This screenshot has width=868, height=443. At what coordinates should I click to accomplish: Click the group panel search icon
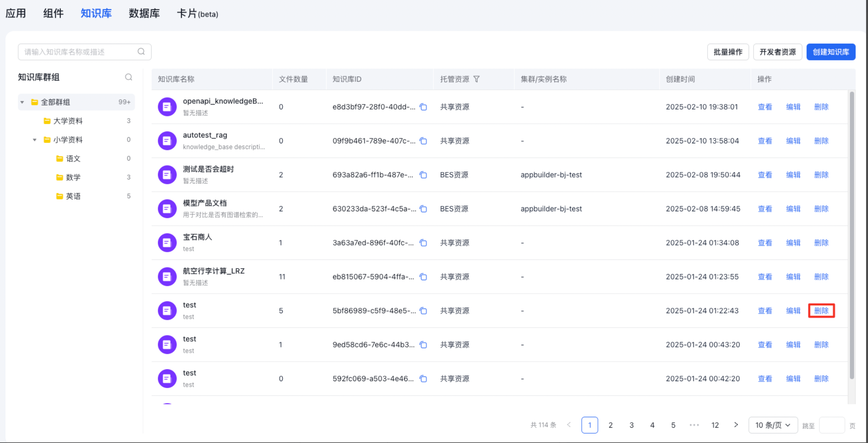pos(129,77)
